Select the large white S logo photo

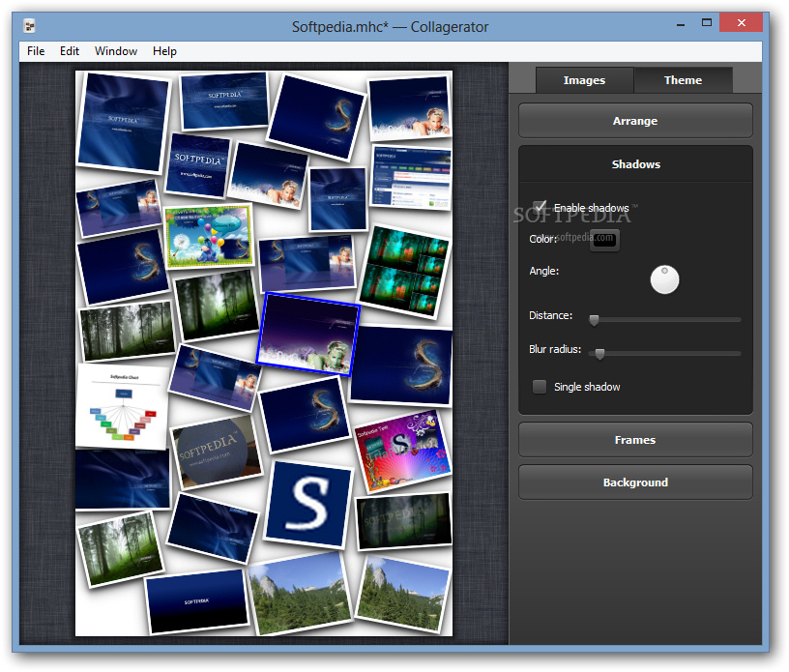[x=308, y=504]
